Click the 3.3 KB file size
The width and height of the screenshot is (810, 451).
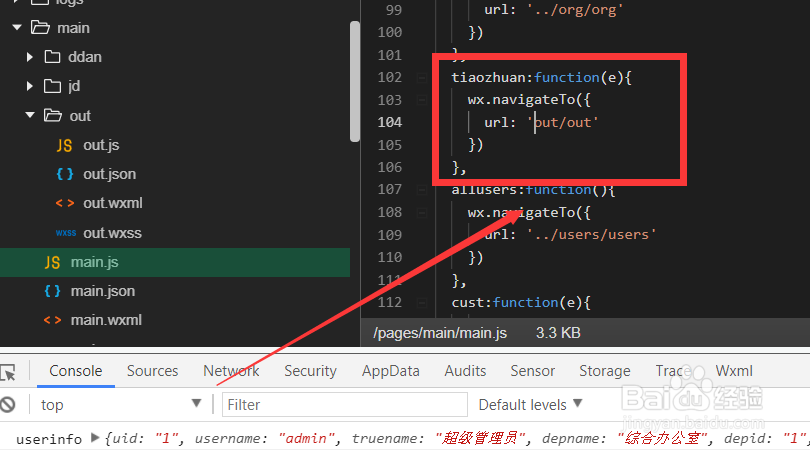(x=558, y=333)
